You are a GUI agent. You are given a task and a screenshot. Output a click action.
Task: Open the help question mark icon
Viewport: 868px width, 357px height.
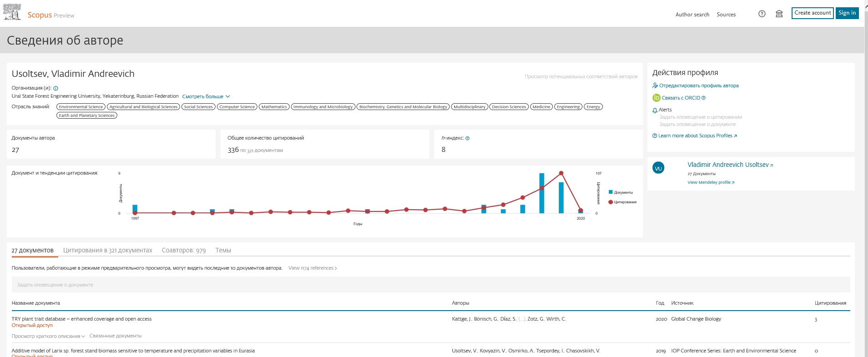click(x=762, y=14)
